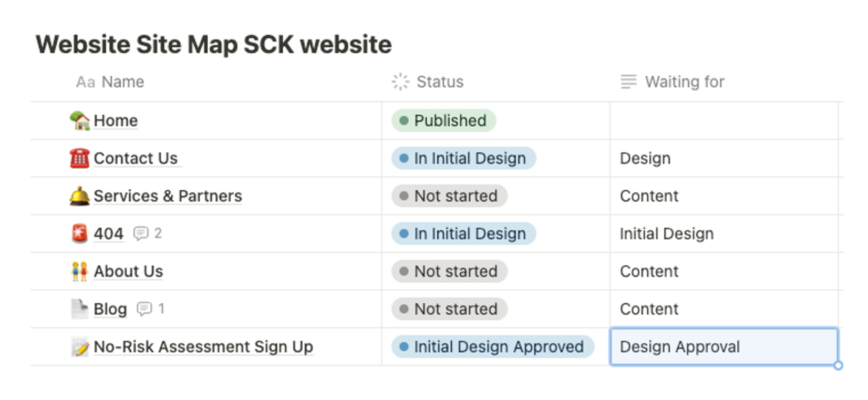Open the No-Risk Assessment Sign Up page
This screenshot has width=868, height=400.
click(203, 347)
